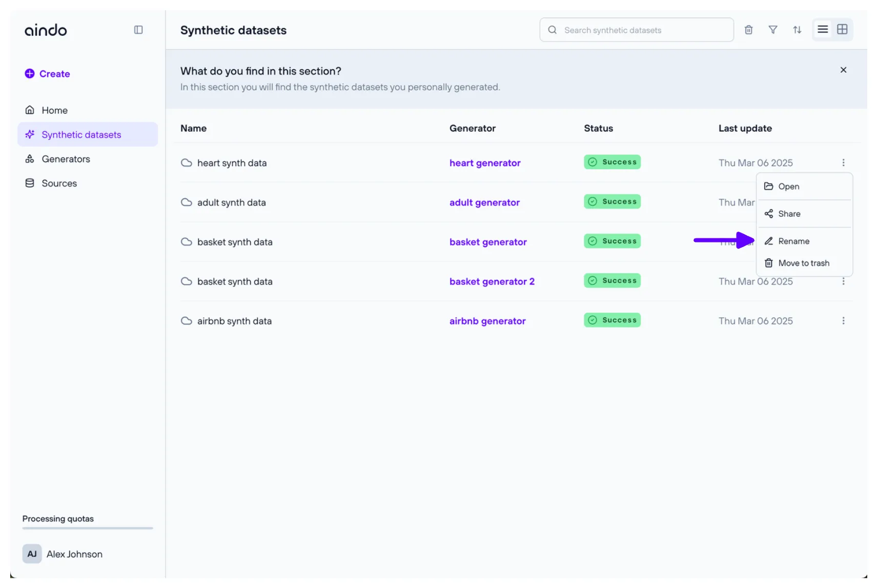Click the Success badge for heart synth data
The image size is (877, 588).
click(x=612, y=162)
